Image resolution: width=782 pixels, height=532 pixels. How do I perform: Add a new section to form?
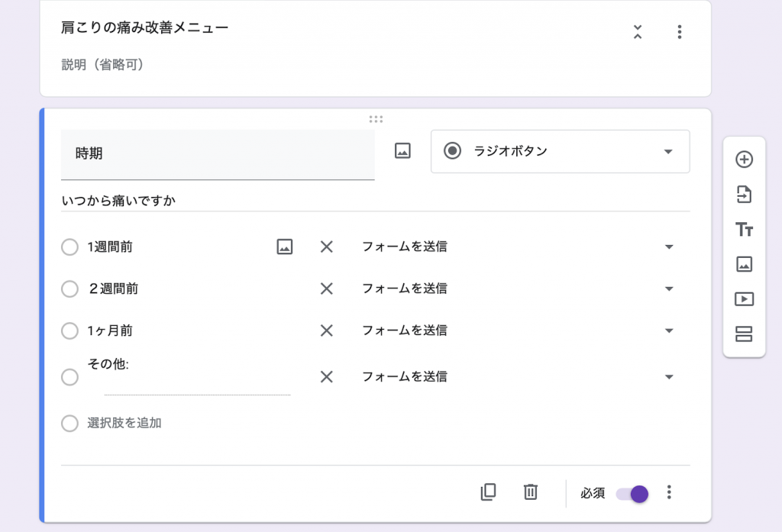point(744,334)
